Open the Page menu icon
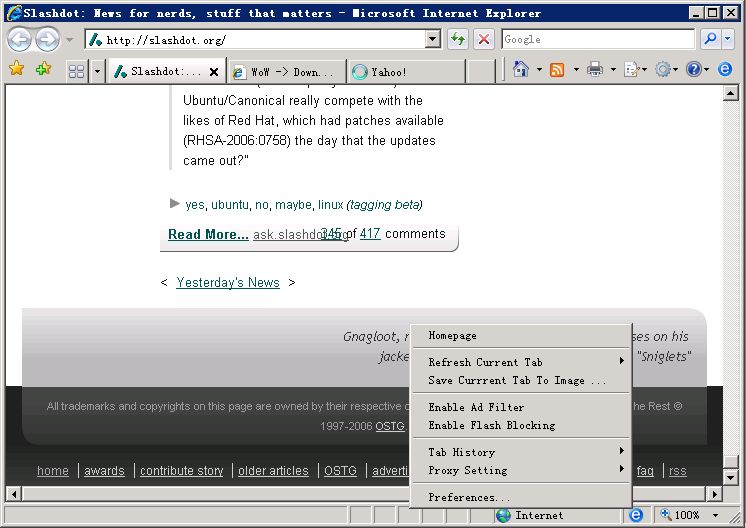This screenshot has height=528, width=746. click(635, 70)
